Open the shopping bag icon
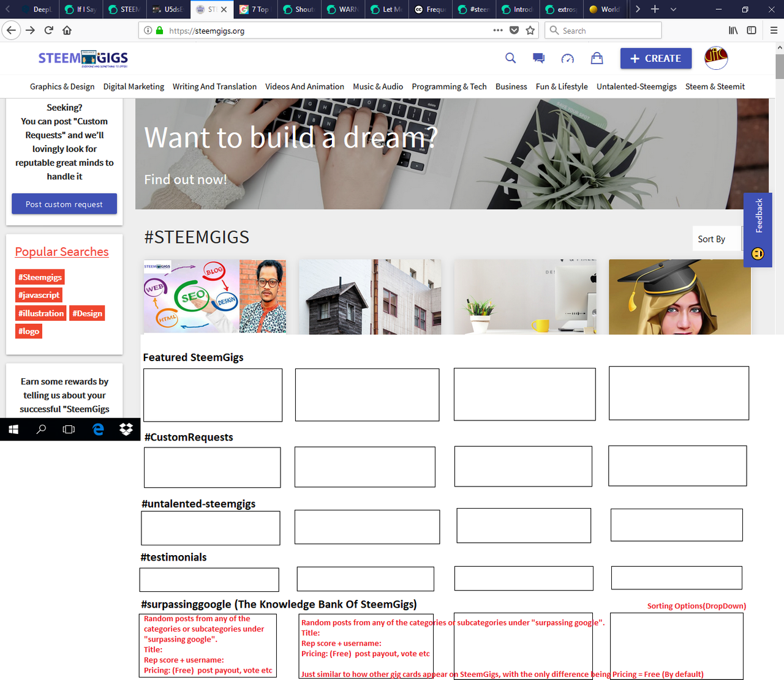 point(597,58)
